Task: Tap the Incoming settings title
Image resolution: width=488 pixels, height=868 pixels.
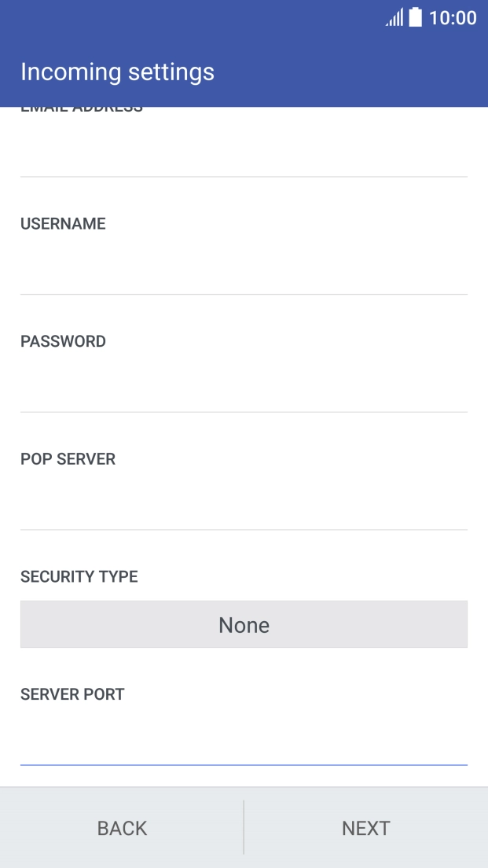Action: click(x=117, y=72)
